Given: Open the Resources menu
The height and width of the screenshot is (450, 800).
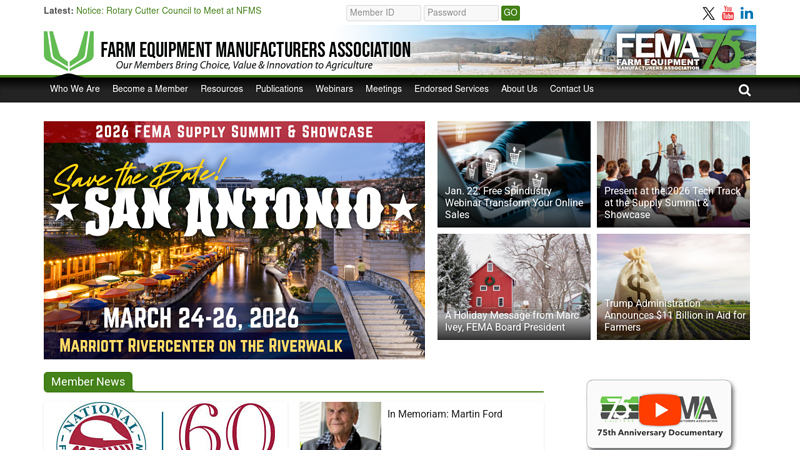Looking at the screenshot, I should 221,89.
